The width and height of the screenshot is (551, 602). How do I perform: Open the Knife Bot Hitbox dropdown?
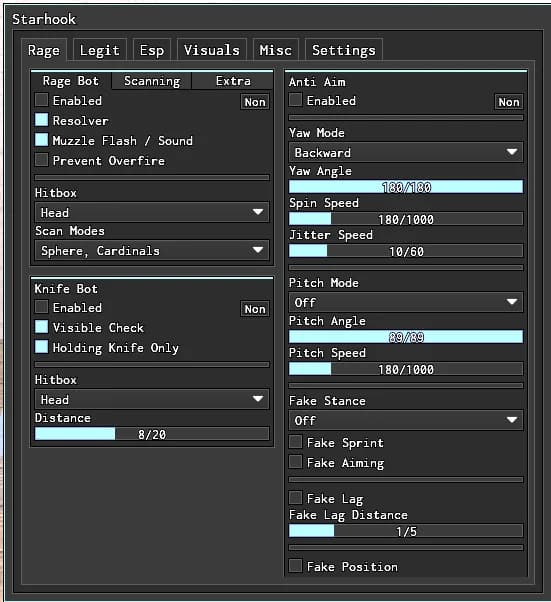(x=152, y=399)
